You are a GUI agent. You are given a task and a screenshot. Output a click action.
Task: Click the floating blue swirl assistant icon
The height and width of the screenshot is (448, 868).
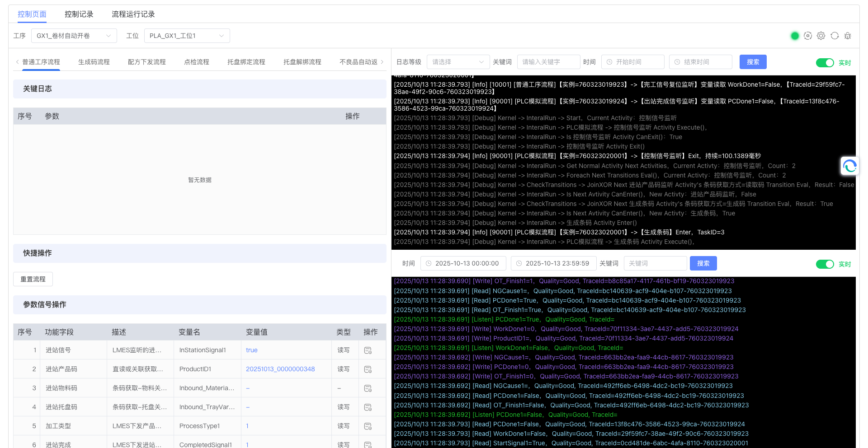tap(849, 166)
